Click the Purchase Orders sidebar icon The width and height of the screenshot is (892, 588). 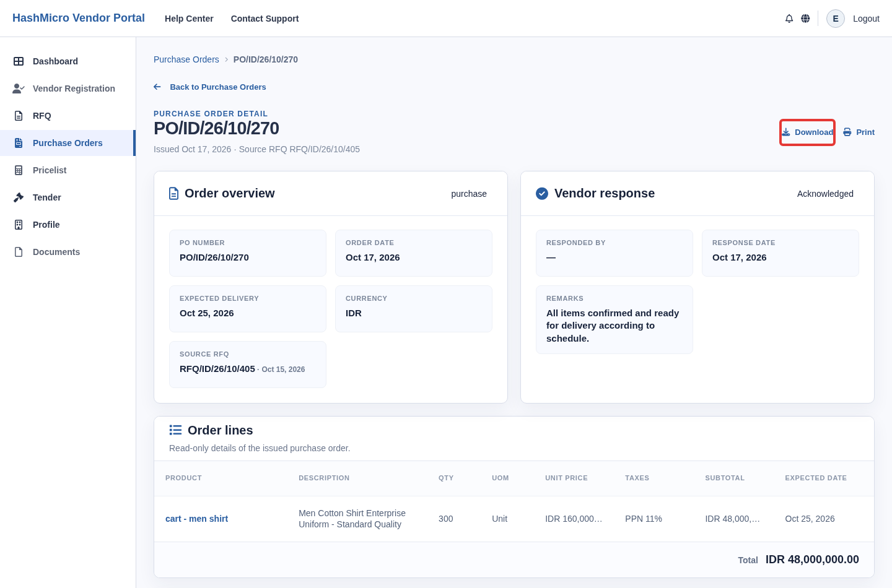19,143
